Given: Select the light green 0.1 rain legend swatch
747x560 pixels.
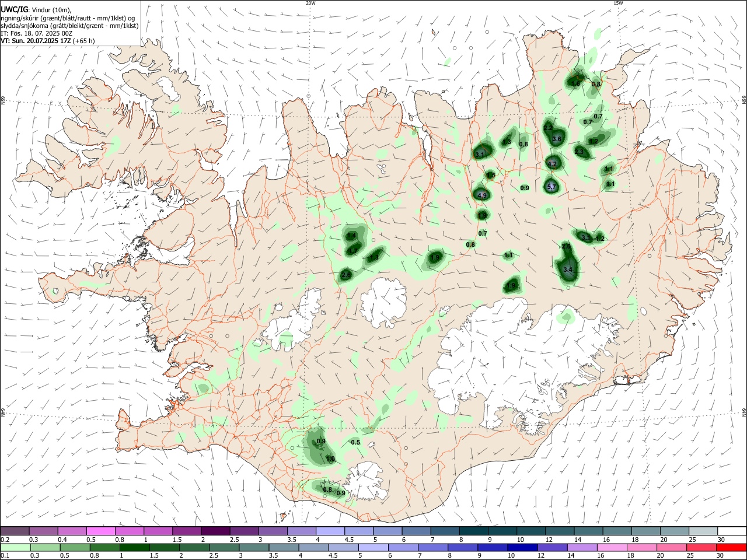Looking at the screenshot, I should pyautogui.click(x=15, y=548).
